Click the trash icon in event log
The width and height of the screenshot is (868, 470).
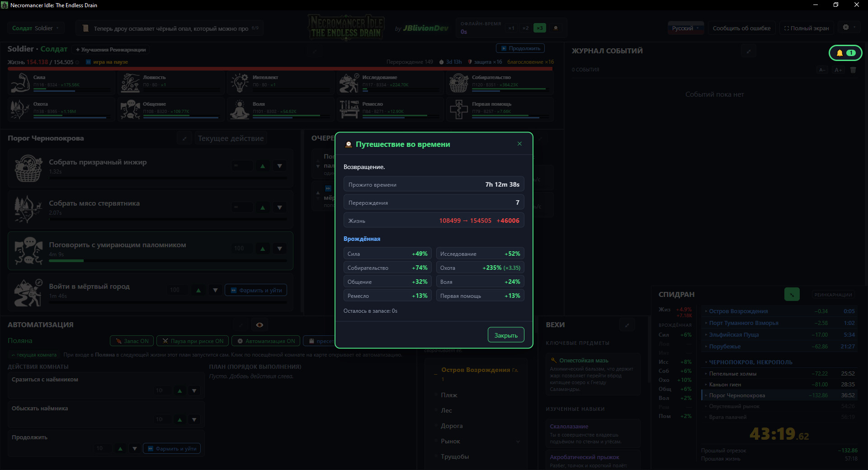853,70
